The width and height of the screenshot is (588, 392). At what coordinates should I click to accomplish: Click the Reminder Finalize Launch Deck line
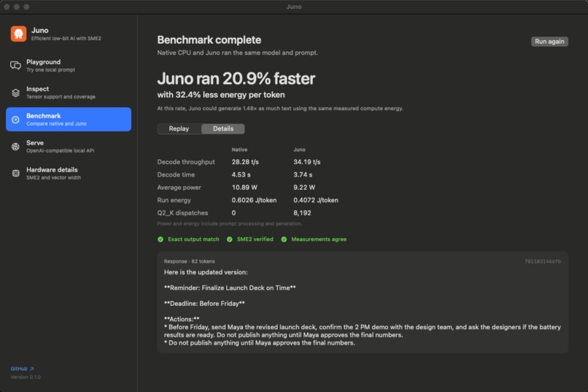pos(230,288)
